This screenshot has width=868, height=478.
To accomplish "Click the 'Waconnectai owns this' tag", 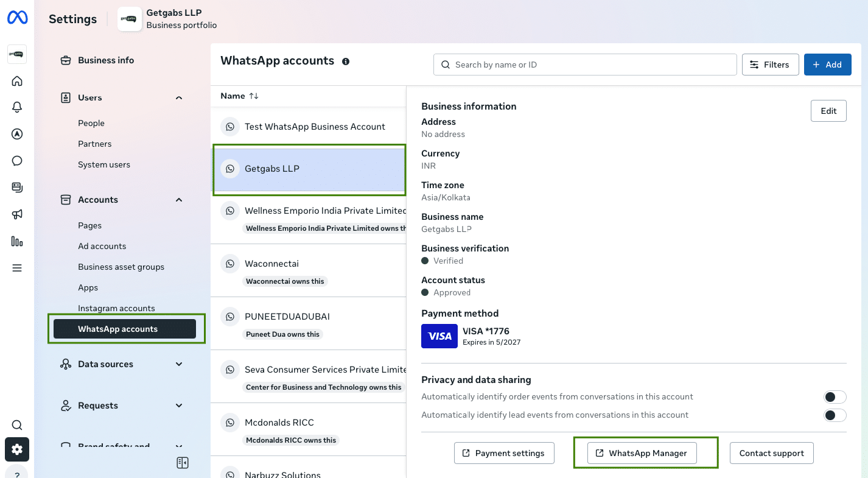I will (285, 281).
